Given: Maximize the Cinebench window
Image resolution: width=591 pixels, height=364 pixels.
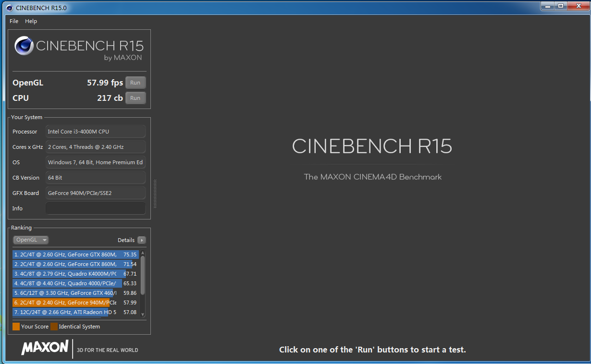Looking at the screenshot, I should click(x=560, y=6).
